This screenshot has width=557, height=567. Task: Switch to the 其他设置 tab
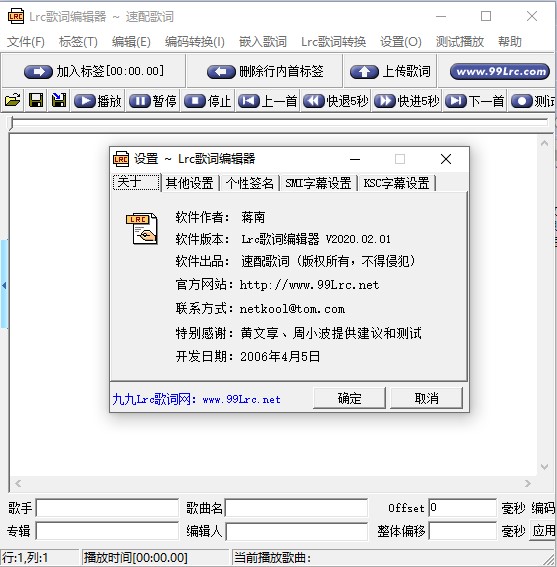[x=190, y=183]
